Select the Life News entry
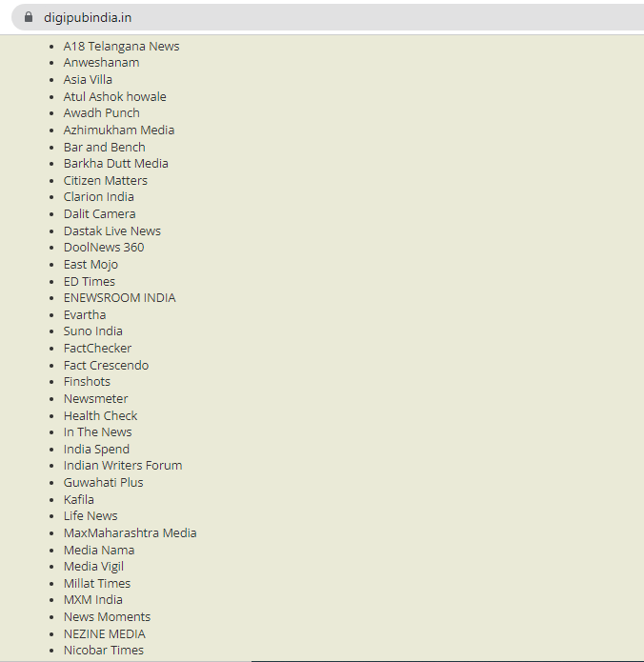 91,516
